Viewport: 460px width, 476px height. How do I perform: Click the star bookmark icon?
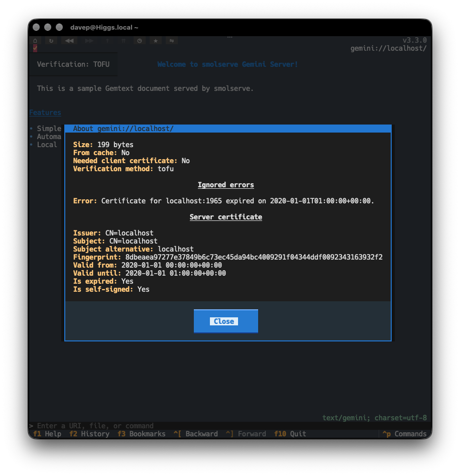(156, 40)
